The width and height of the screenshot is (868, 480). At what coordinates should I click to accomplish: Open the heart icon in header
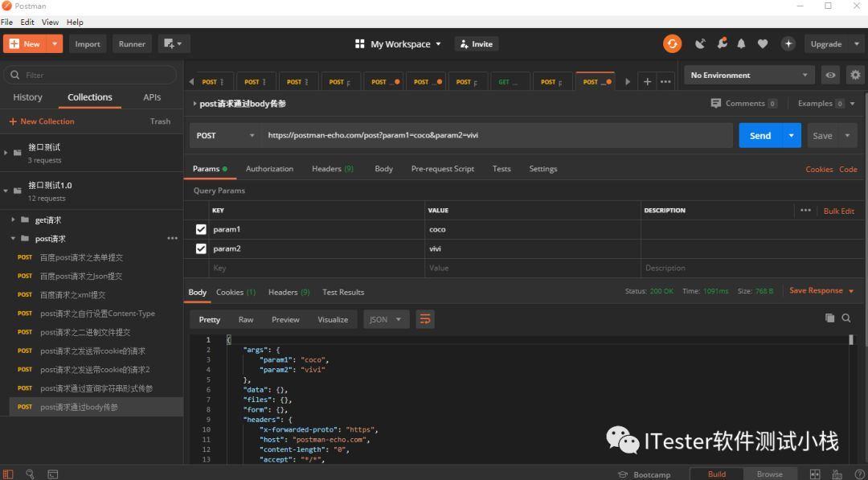pos(763,43)
